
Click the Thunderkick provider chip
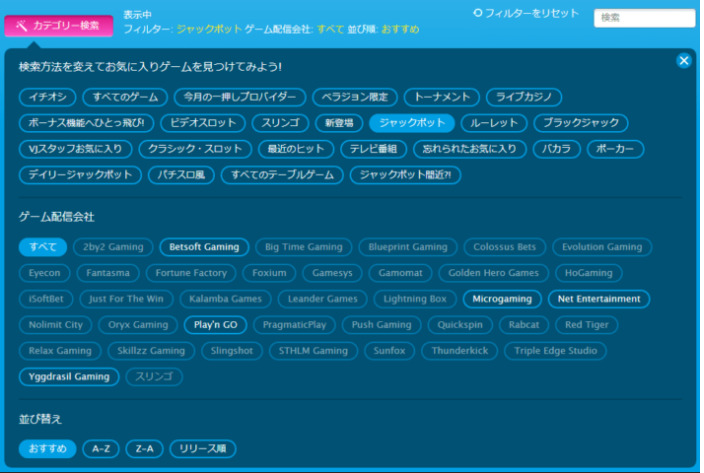460,351
